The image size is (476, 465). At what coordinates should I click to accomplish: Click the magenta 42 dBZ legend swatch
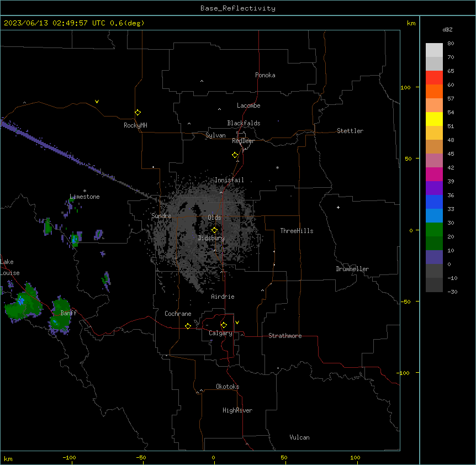click(434, 174)
